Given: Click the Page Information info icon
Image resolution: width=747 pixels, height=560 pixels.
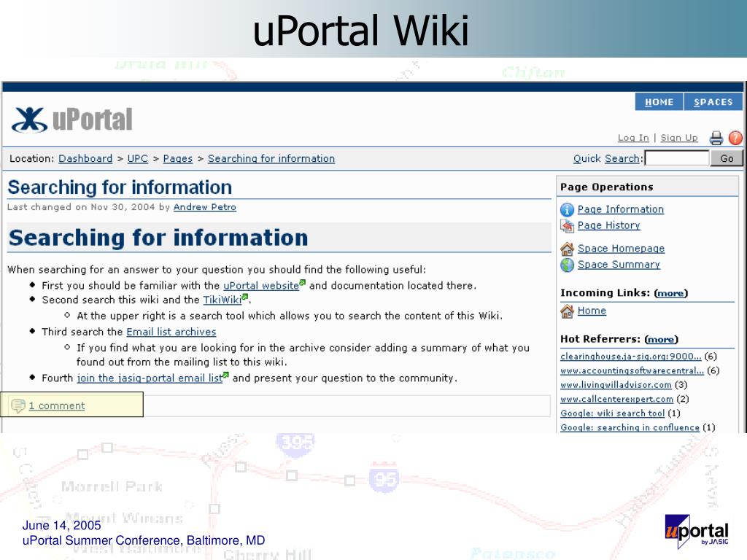Looking at the screenshot, I should tap(567, 209).
